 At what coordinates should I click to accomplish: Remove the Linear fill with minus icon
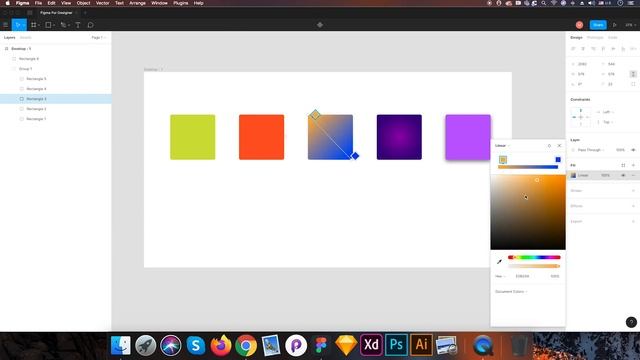point(633,176)
